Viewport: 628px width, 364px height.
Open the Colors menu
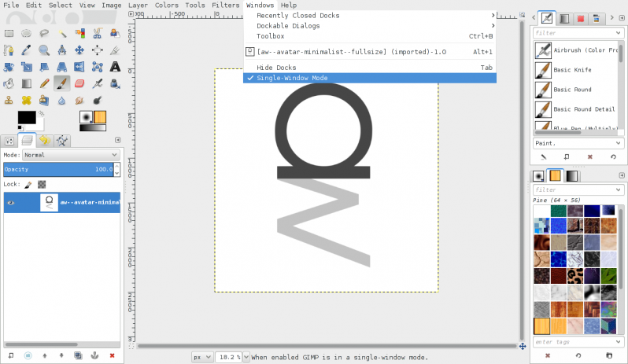pyautogui.click(x=167, y=6)
